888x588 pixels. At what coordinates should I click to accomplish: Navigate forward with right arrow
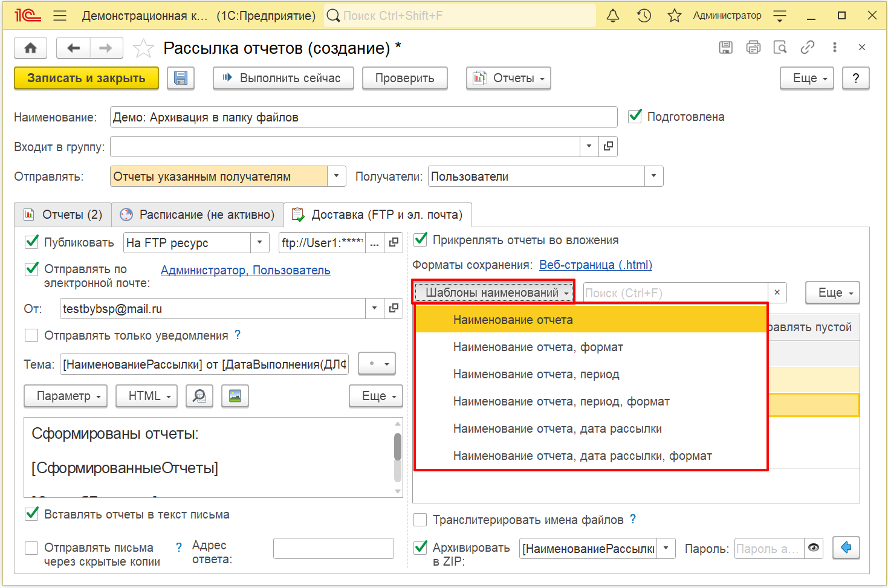106,48
